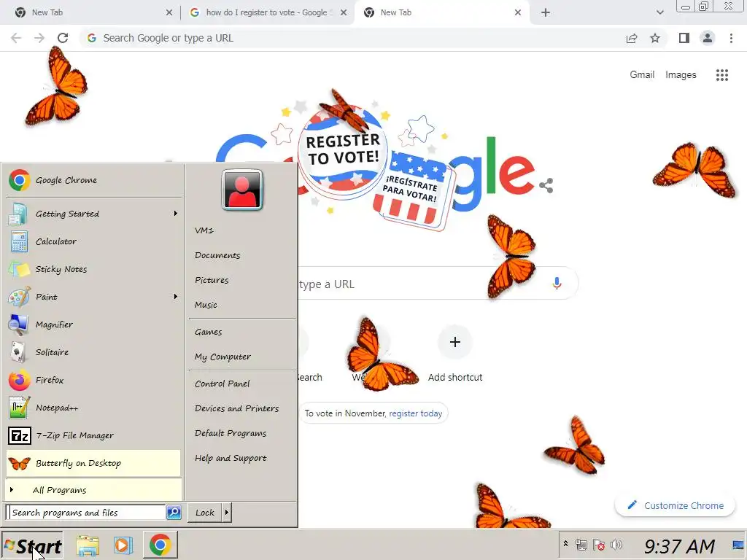Screen dimensions: 747x560
Task: Open Magnifier in the Start menu
Action: (93, 324)
